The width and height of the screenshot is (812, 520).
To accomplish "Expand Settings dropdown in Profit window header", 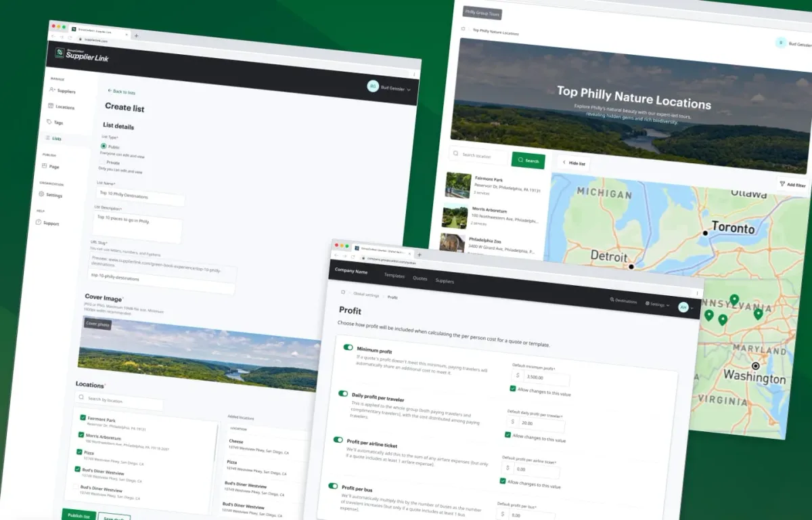I will tap(657, 304).
